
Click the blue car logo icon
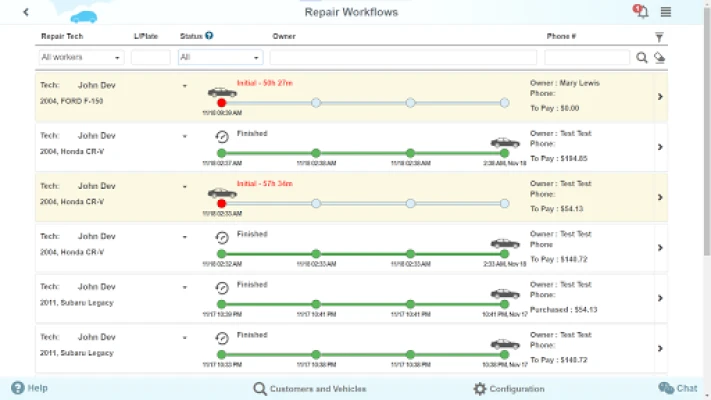tap(84, 17)
